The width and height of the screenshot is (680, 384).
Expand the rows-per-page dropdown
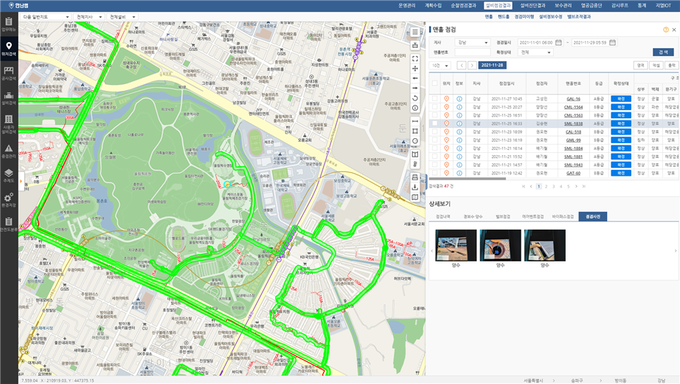pos(440,65)
